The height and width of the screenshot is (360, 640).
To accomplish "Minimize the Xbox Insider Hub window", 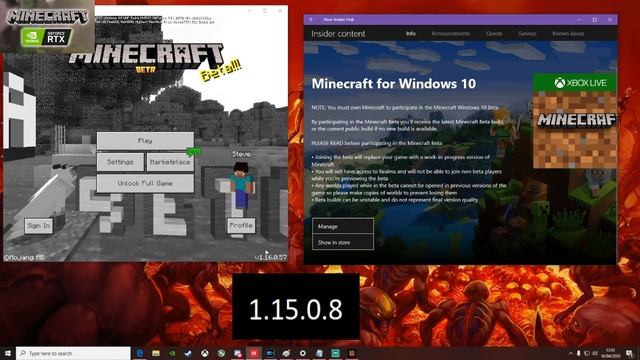I will (x=580, y=20).
